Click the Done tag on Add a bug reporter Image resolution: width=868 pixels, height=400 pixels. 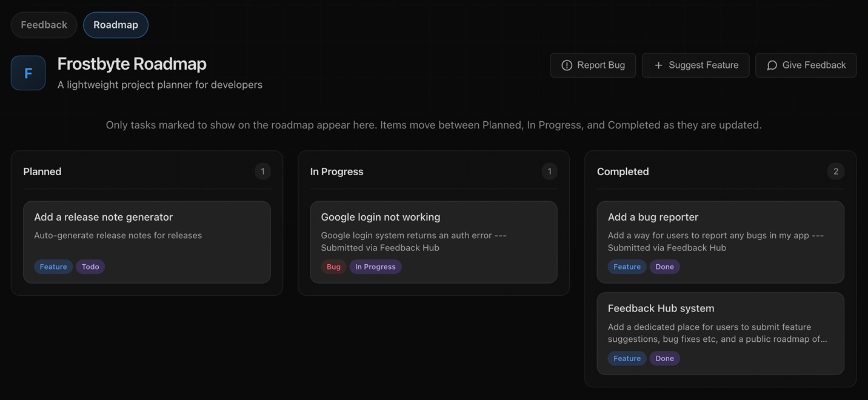pos(664,267)
